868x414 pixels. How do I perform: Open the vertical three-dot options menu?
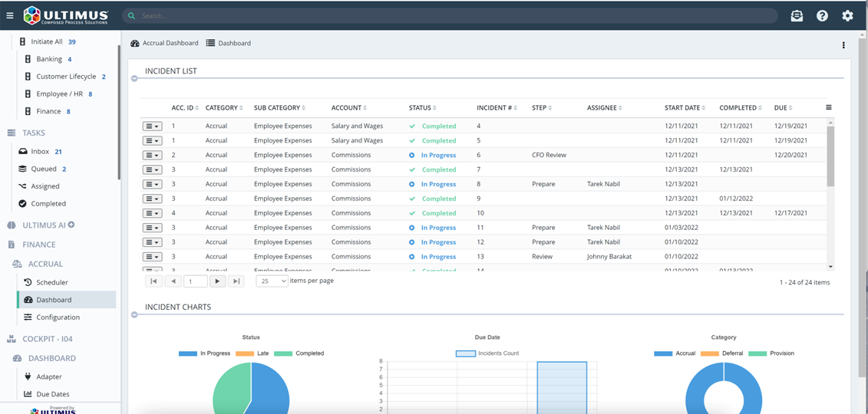tap(843, 45)
